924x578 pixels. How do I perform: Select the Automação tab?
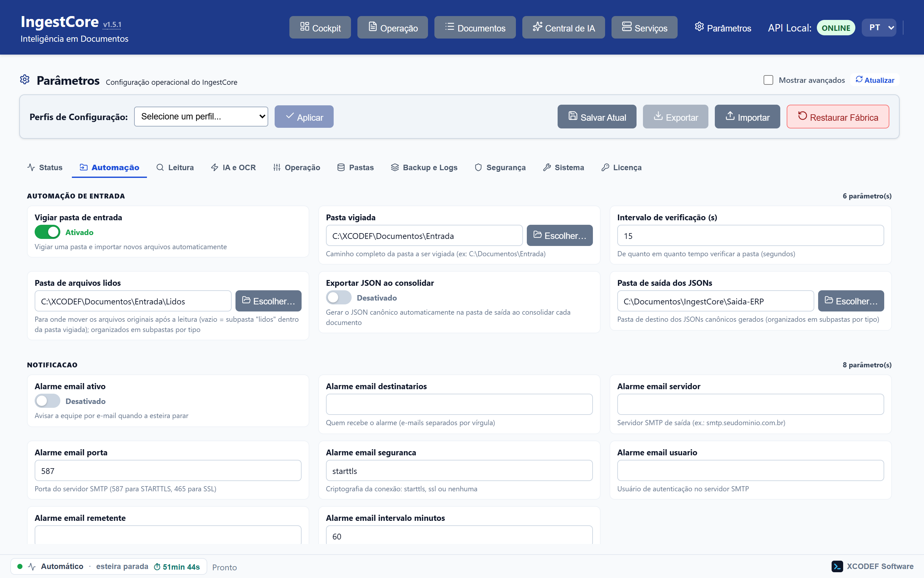[109, 167]
